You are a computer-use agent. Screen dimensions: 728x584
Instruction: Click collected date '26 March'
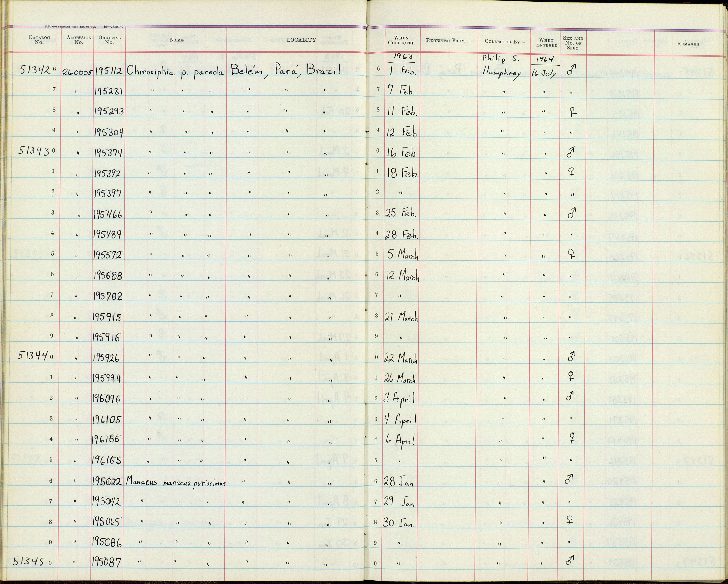tap(399, 378)
